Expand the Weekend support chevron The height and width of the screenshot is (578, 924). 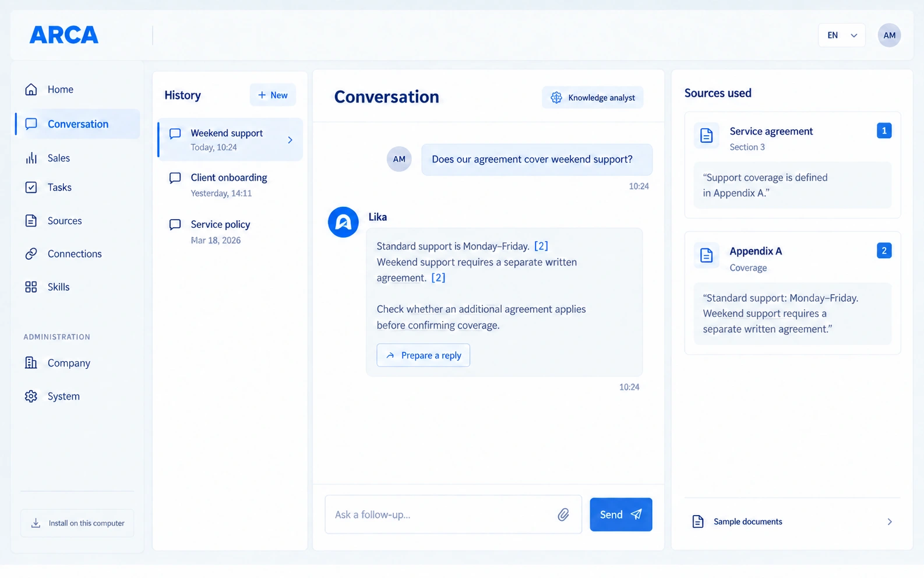pyautogui.click(x=290, y=140)
